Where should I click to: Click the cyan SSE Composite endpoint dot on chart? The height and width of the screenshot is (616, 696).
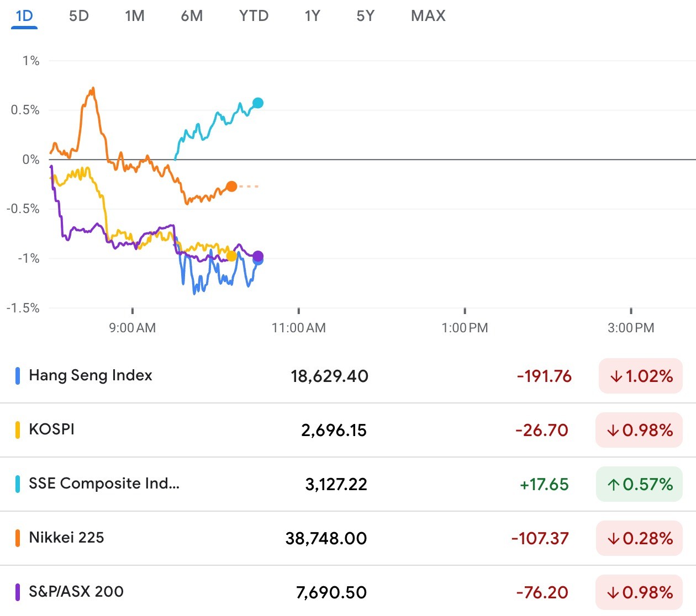click(258, 103)
